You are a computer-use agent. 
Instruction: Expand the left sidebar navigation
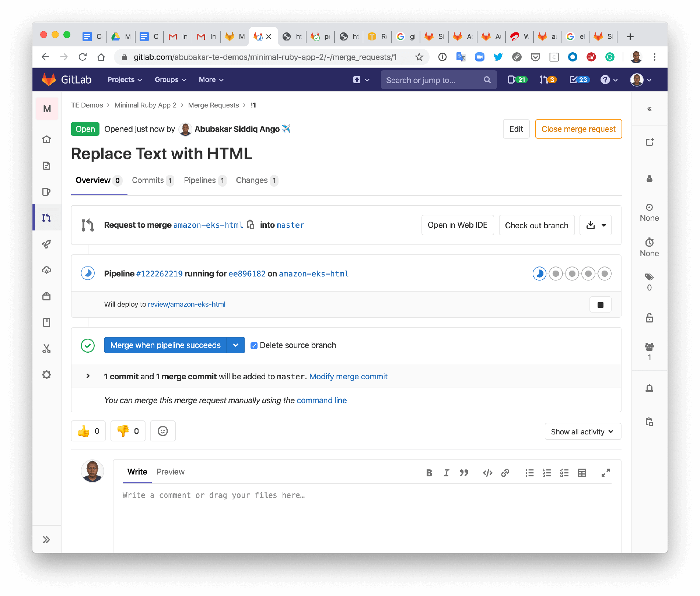pos(46,540)
